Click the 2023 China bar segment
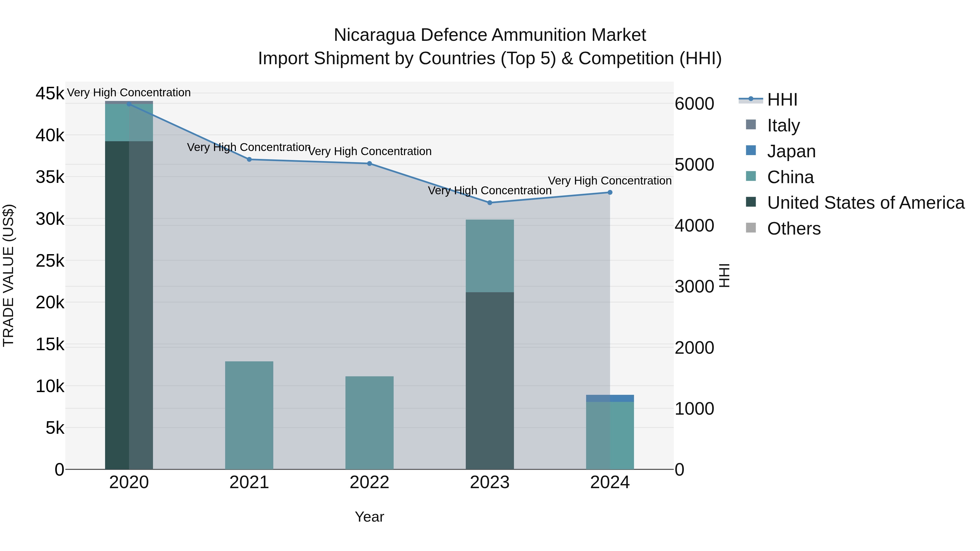Viewport: 980px width, 551px height. point(490,256)
